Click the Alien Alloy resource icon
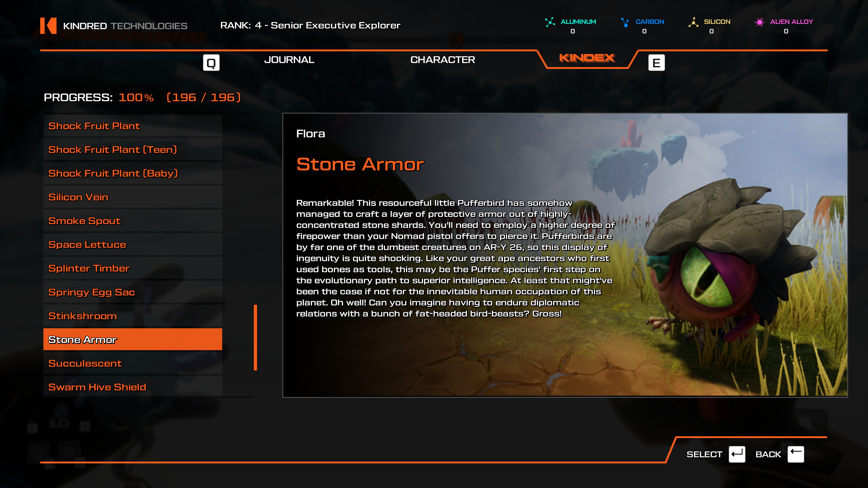Image resolution: width=868 pixels, height=488 pixels. (x=759, y=22)
